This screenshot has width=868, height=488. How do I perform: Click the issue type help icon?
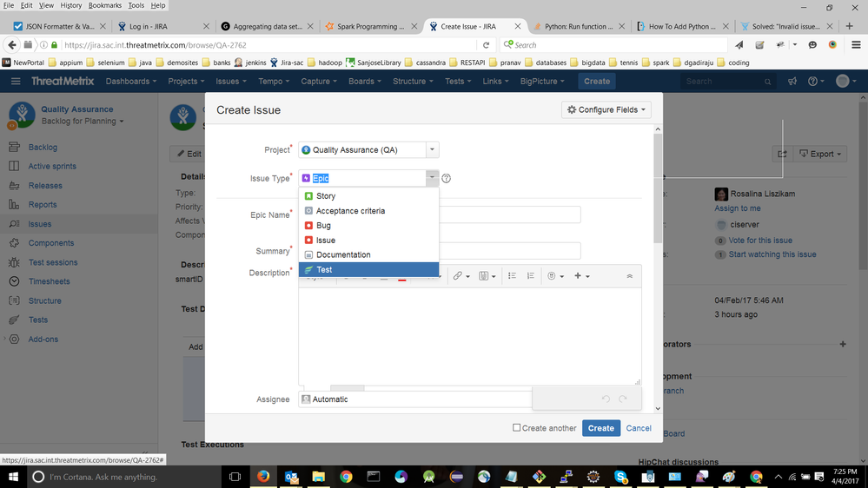pyautogui.click(x=447, y=178)
